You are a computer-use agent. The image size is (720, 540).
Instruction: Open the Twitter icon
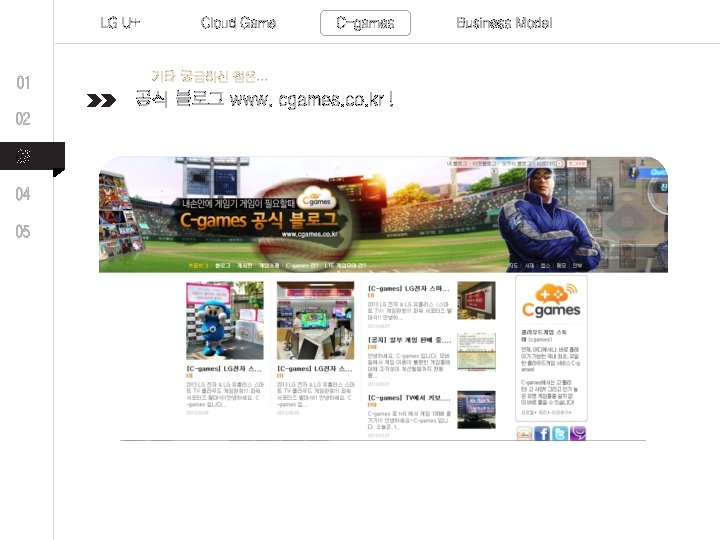pyautogui.click(x=560, y=433)
